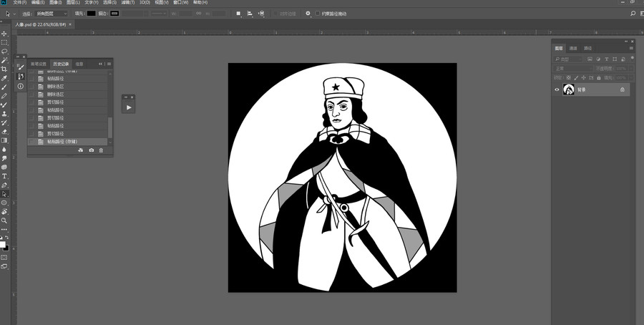Open the Edit Toolbar three-dots icon

4,229
